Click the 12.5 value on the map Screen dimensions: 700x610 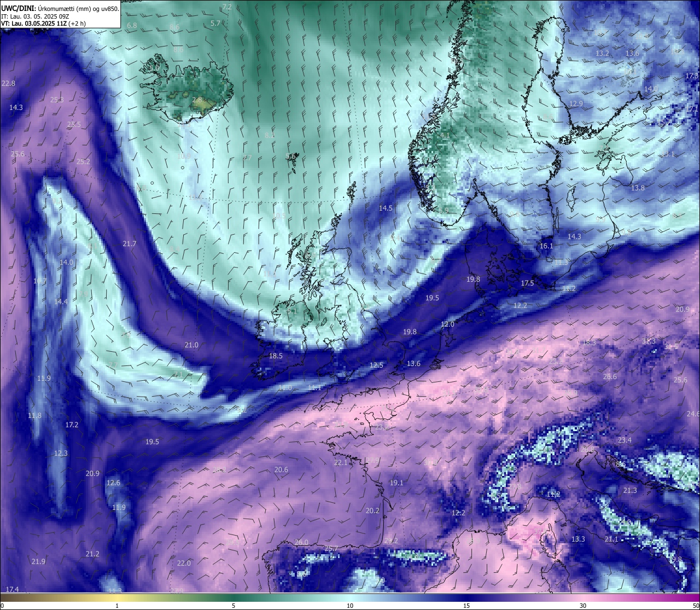point(376,365)
